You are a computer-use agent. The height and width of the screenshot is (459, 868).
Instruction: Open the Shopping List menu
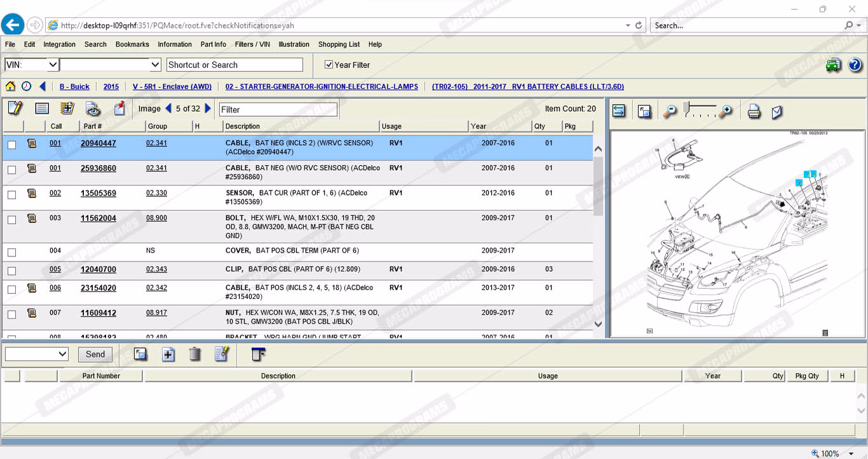339,44
